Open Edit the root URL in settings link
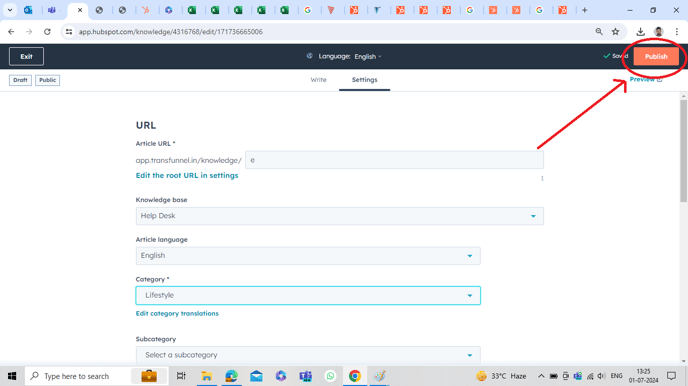688x386 pixels. pos(187,175)
